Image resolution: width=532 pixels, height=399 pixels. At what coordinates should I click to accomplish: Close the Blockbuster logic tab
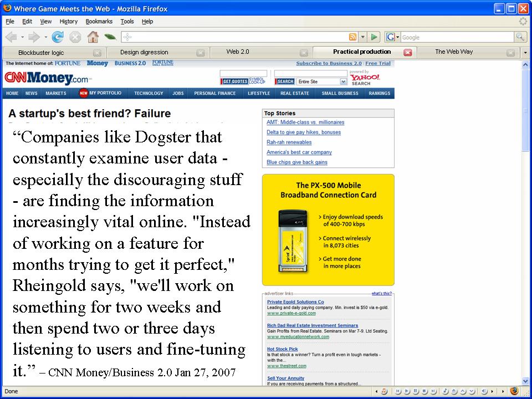(x=98, y=53)
